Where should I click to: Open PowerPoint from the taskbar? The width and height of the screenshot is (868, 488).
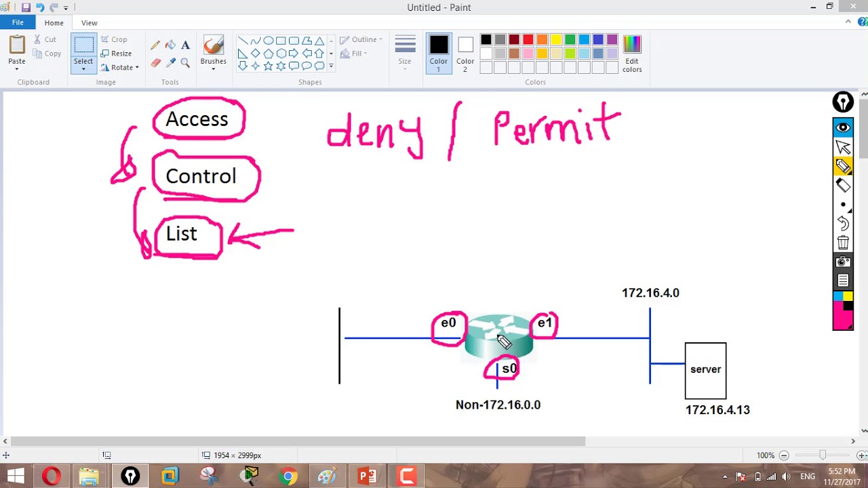[x=367, y=477]
